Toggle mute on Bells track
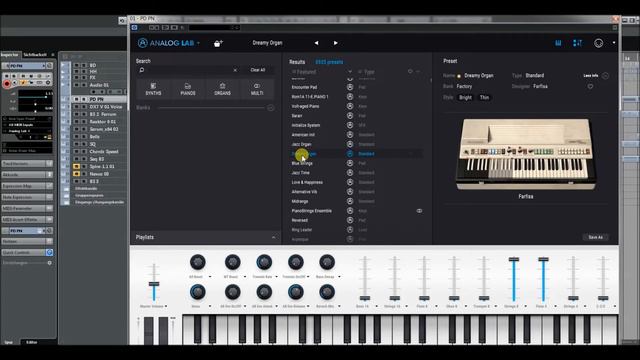The image size is (640, 360). coord(76,137)
